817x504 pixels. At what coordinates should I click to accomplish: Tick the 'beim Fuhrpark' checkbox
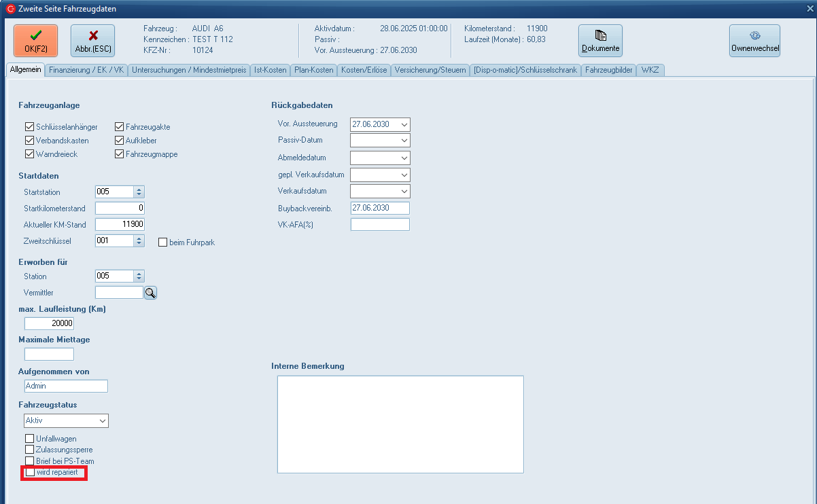pos(162,242)
